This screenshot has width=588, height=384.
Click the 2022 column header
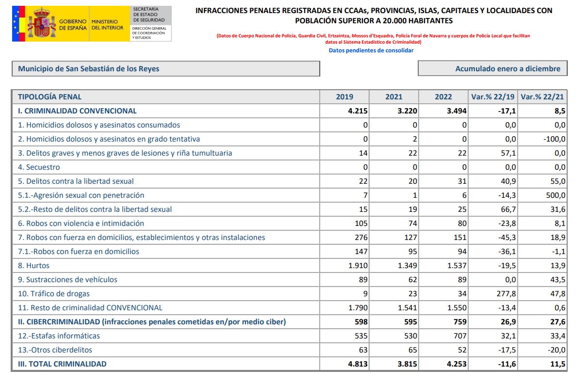click(443, 97)
